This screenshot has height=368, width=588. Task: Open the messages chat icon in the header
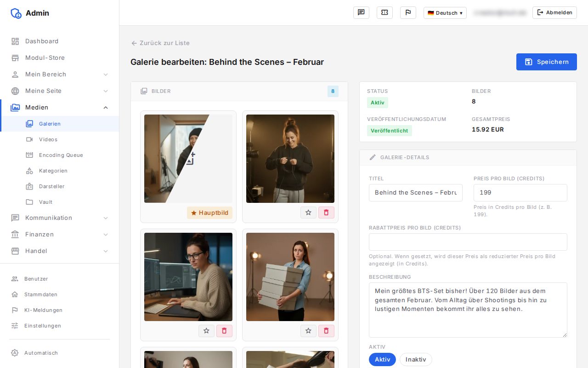361,13
